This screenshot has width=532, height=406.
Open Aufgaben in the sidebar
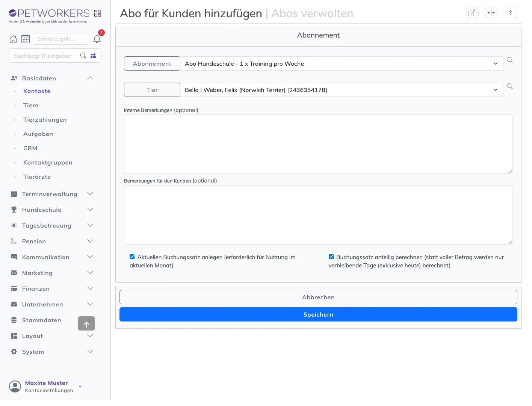tap(38, 134)
